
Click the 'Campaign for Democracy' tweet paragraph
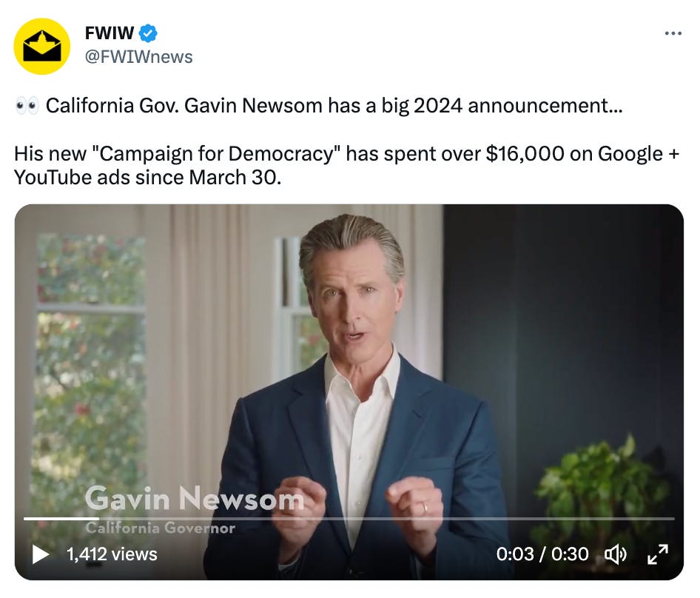346,165
